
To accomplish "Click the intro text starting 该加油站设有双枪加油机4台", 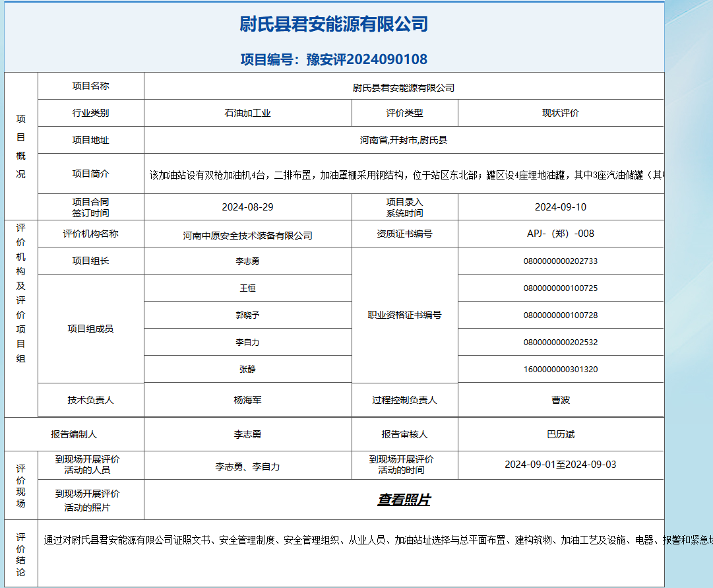I will (406, 175).
